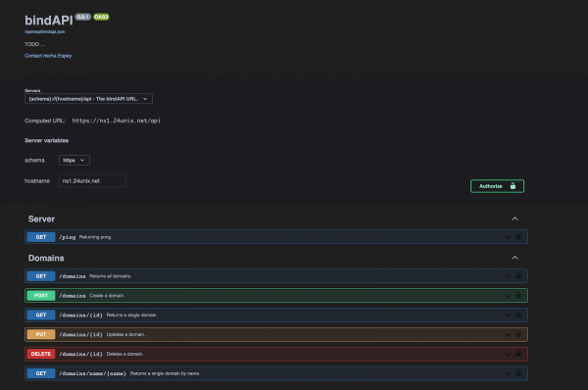Click the bindAPI title
This screenshot has width=588, height=390.
pyautogui.click(x=49, y=21)
